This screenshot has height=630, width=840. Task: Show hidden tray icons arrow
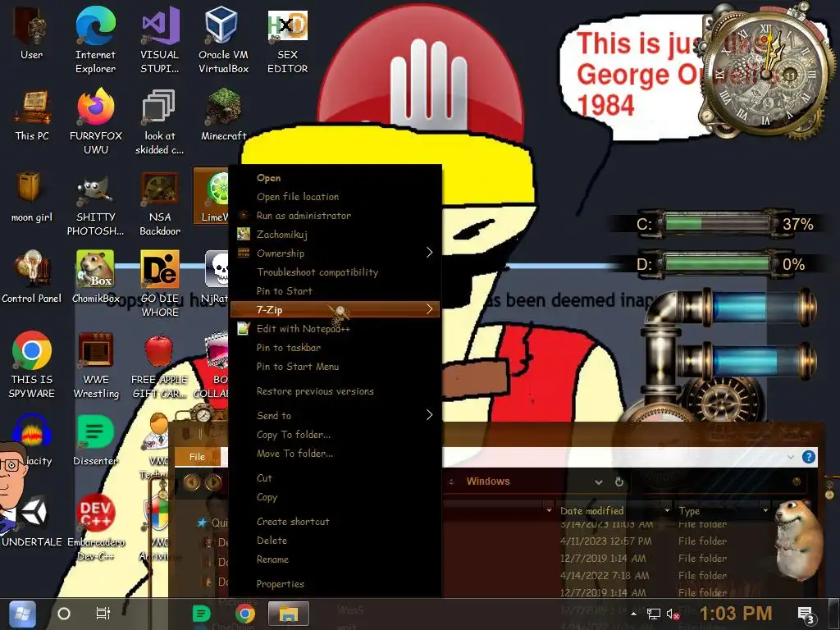point(634,614)
